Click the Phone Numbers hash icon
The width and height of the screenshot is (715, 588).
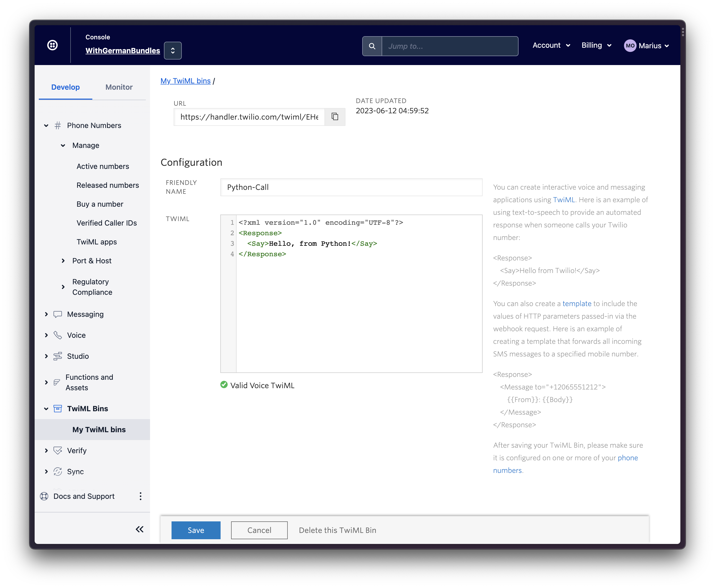tap(58, 126)
